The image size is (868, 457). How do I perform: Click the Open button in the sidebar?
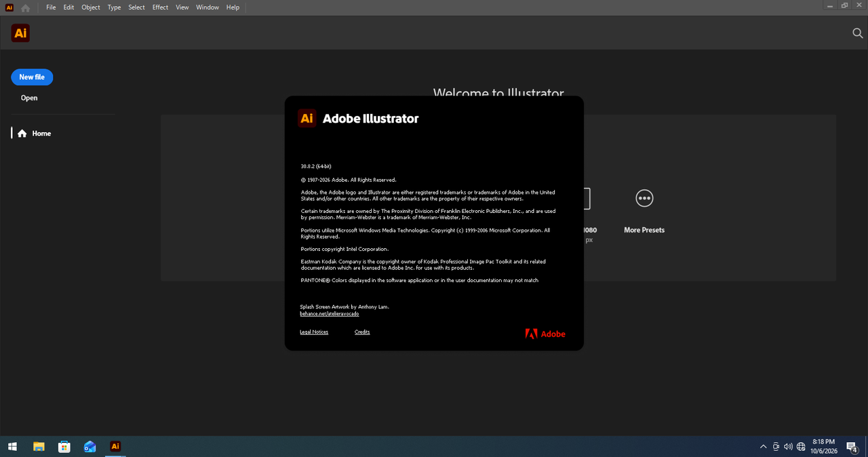pyautogui.click(x=29, y=98)
